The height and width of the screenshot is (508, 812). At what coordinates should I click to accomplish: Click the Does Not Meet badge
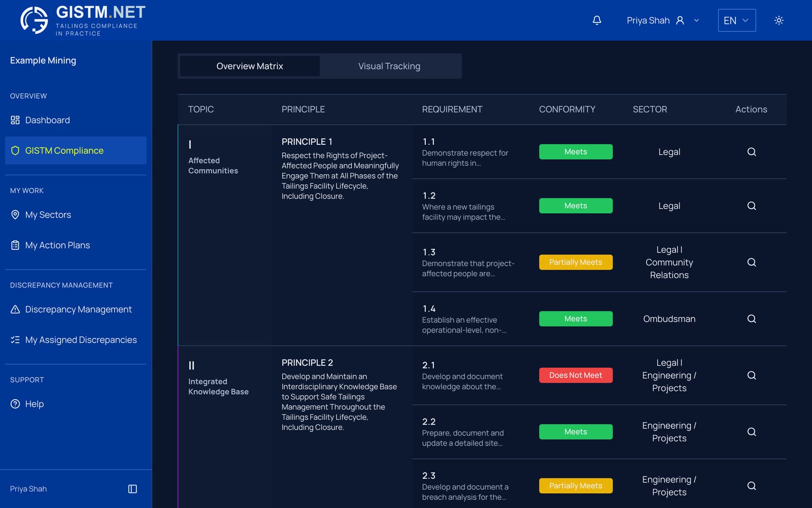(x=576, y=375)
